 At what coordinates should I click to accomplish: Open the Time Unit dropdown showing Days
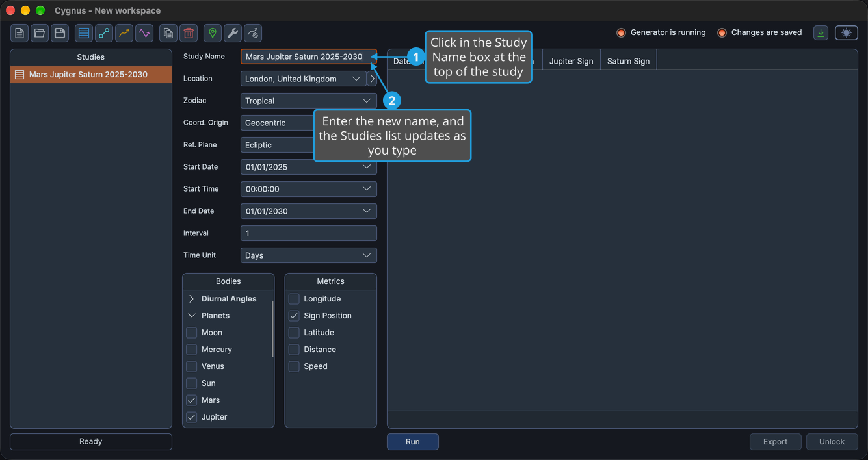[309, 255]
